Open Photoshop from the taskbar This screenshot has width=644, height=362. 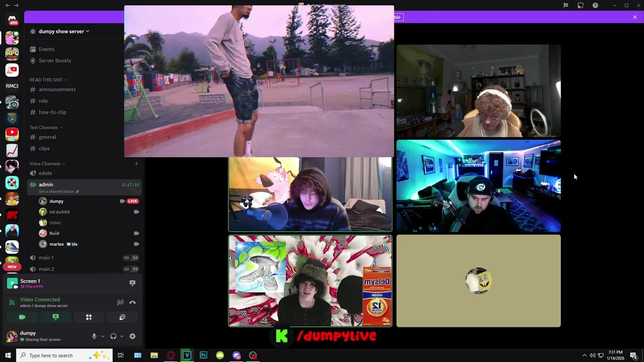[203, 355]
